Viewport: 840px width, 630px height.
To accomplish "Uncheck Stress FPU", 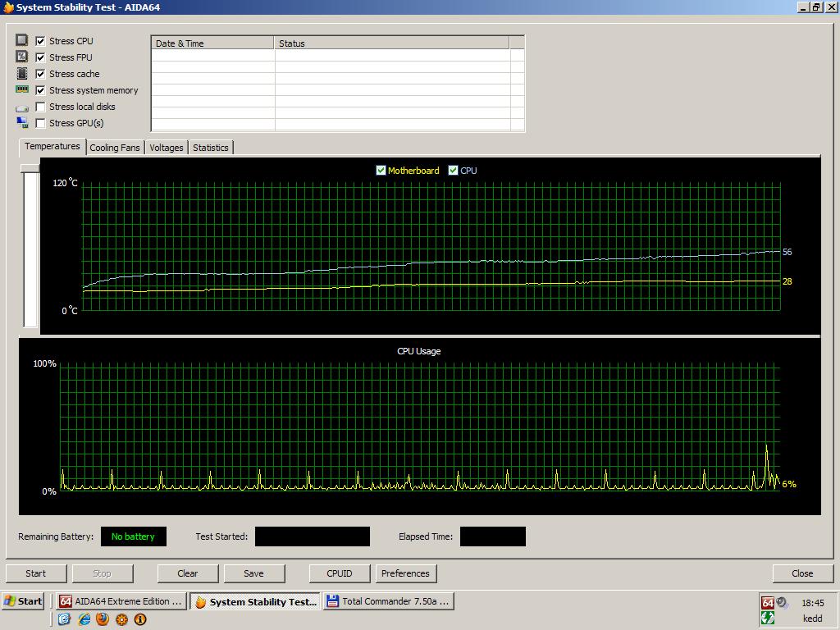I will tap(40, 57).
